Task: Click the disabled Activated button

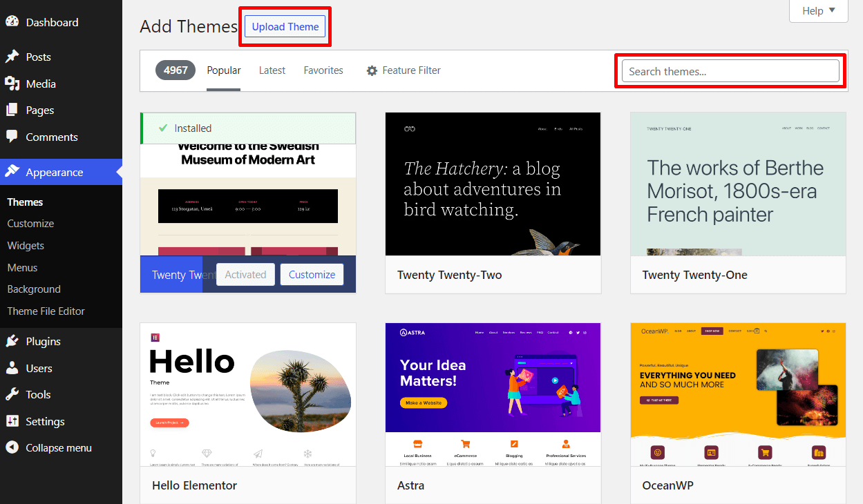Action: point(245,274)
